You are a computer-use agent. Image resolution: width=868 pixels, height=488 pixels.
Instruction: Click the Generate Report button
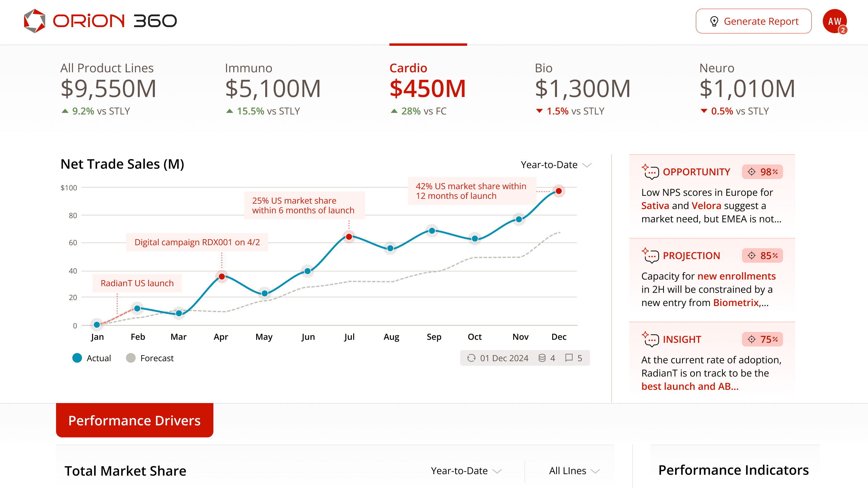(753, 21)
